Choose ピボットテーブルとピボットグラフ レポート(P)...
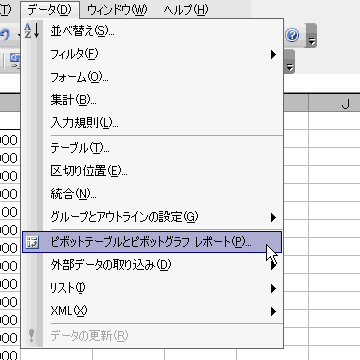The height and width of the screenshot is (360, 360). pos(152,242)
